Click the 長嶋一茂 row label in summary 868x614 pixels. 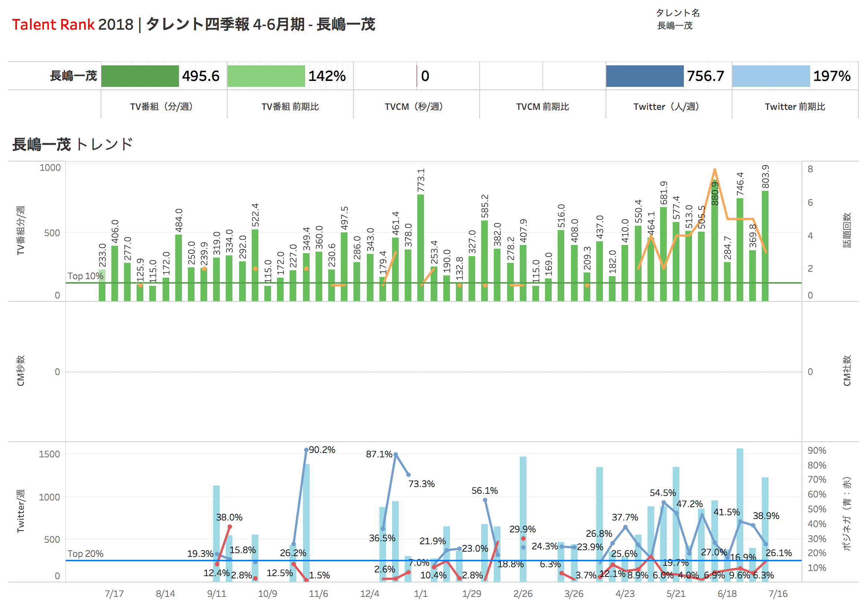click(x=74, y=76)
